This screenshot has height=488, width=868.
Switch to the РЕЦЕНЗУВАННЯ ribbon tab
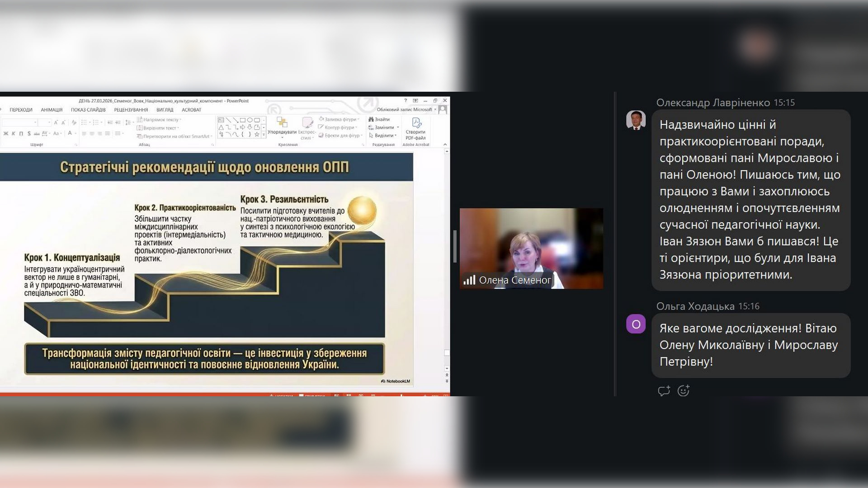(x=131, y=110)
